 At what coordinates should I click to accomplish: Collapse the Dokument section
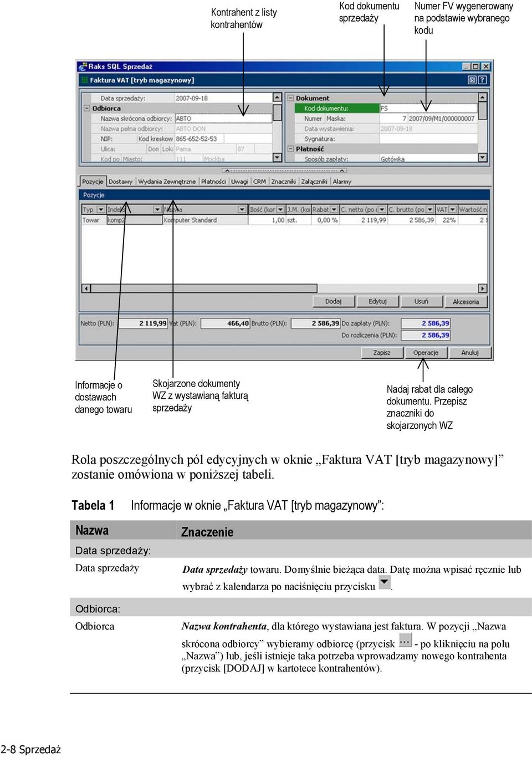(x=290, y=98)
